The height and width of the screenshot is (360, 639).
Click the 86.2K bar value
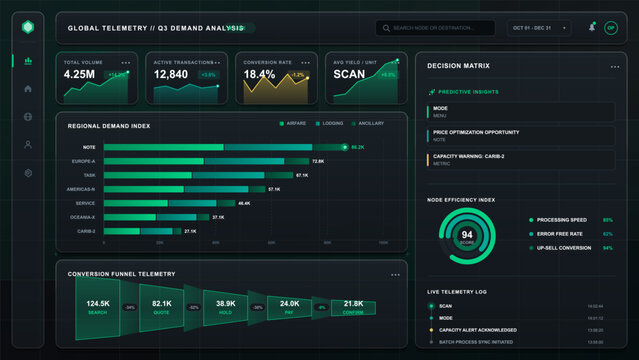tap(358, 147)
